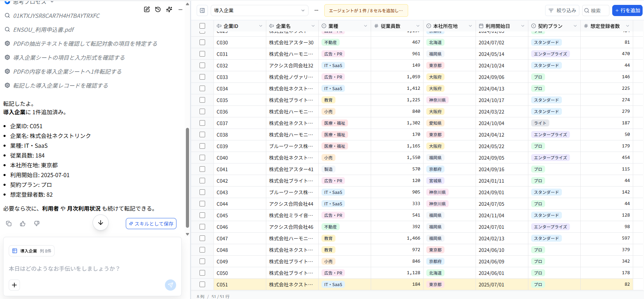
Task: Click cube icon for 転記した導入企業レコード step
Action: [7, 86]
